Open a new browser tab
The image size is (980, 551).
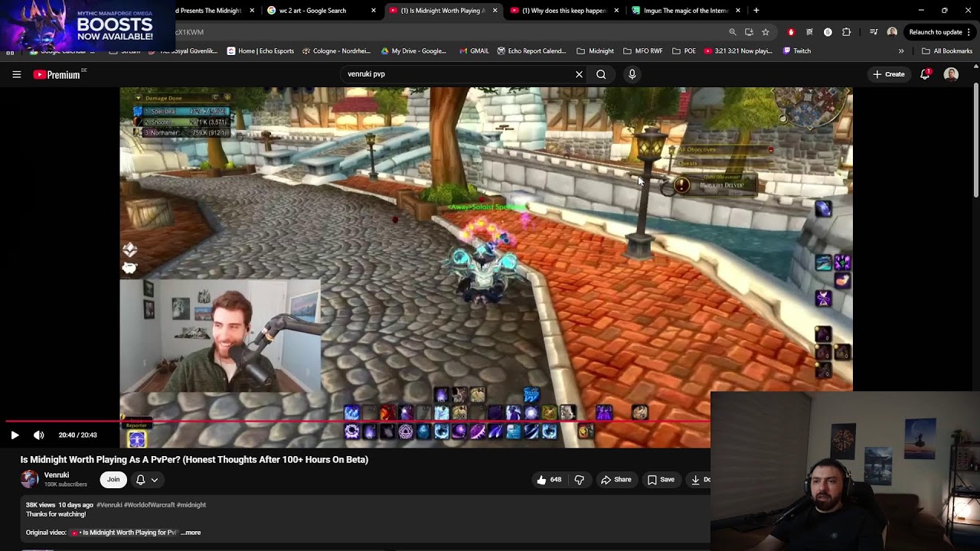click(x=756, y=11)
